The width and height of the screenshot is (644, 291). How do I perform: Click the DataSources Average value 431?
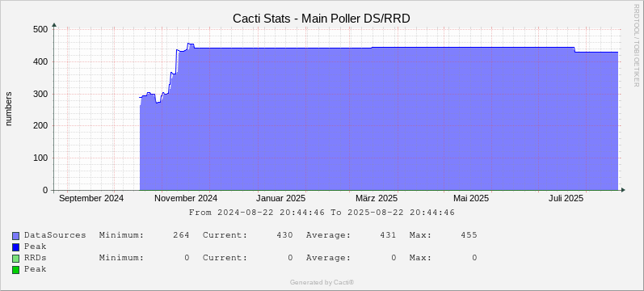388,235
